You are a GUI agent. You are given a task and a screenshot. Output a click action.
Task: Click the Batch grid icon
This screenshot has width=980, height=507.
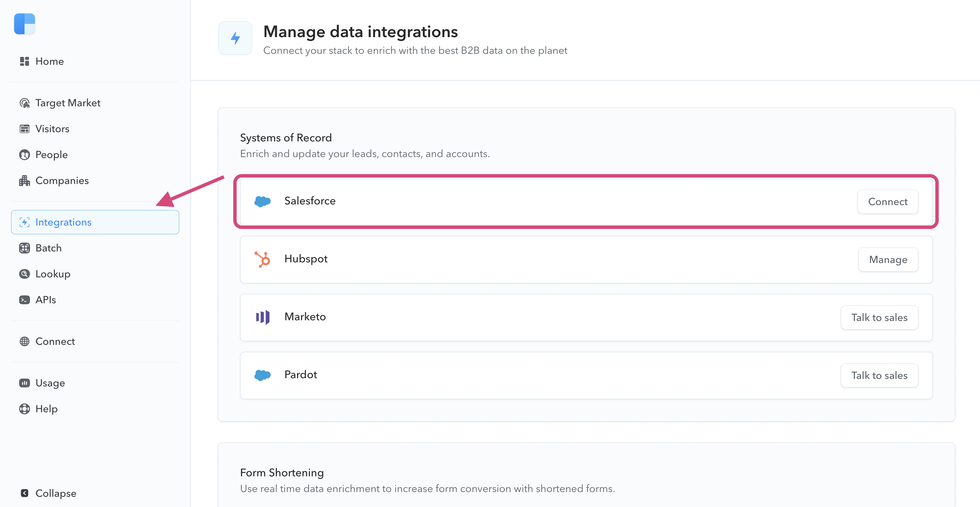(24, 248)
